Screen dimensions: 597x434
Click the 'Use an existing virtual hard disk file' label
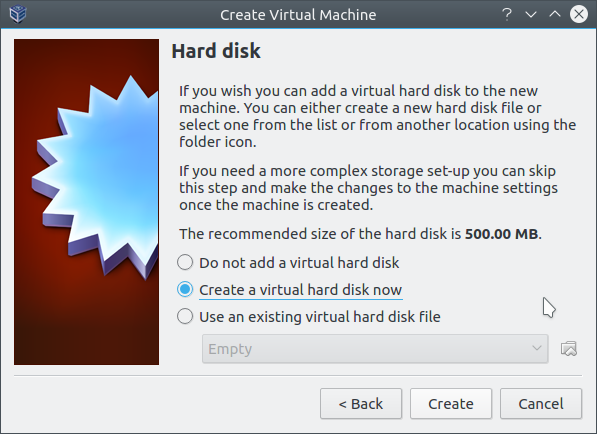pos(320,317)
